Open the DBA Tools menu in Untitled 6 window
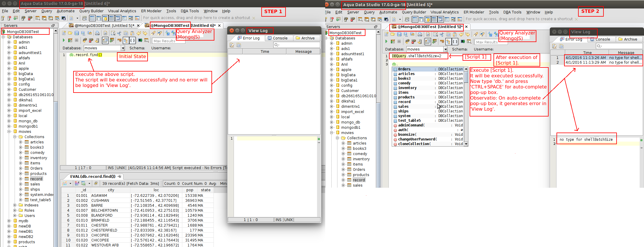 coord(190,11)
